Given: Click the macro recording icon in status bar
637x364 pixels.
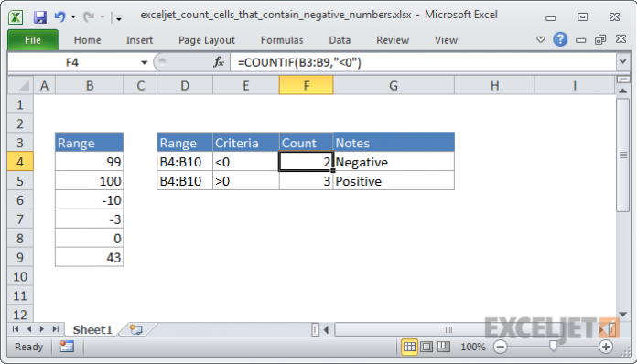Looking at the screenshot, I should [67, 347].
